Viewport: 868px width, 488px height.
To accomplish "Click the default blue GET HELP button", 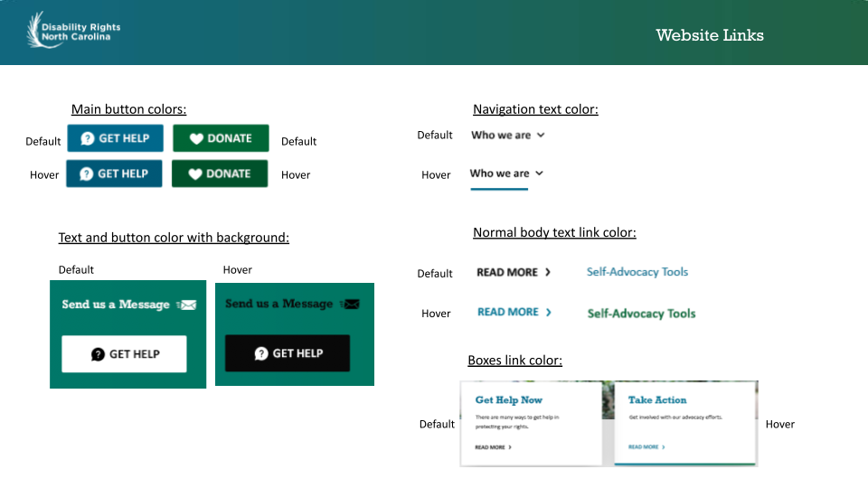I will tap(115, 138).
